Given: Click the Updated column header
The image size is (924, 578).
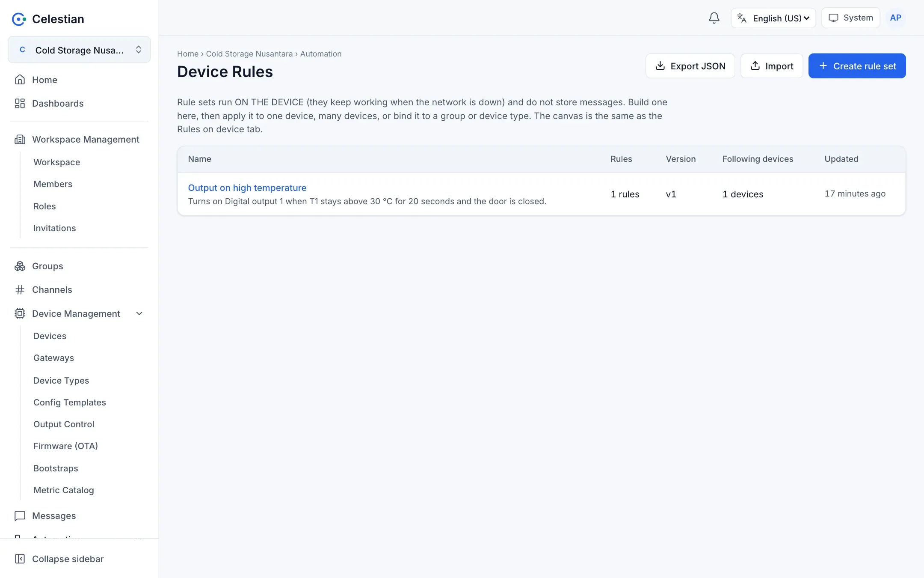Looking at the screenshot, I should (x=841, y=159).
